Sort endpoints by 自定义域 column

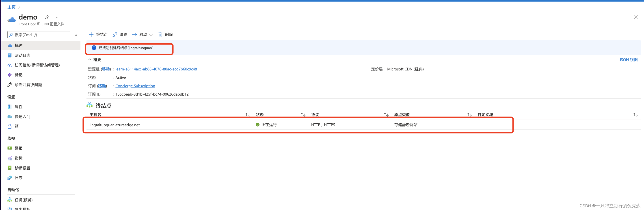click(x=635, y=115)
